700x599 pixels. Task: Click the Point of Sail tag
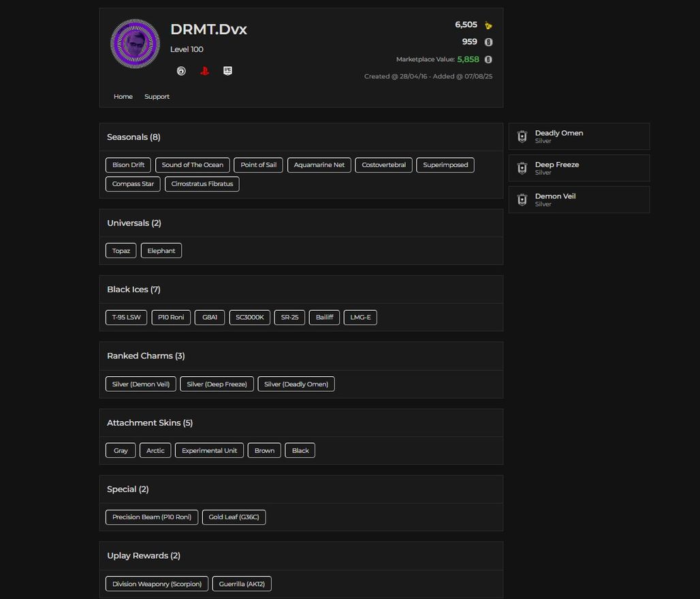259,165
